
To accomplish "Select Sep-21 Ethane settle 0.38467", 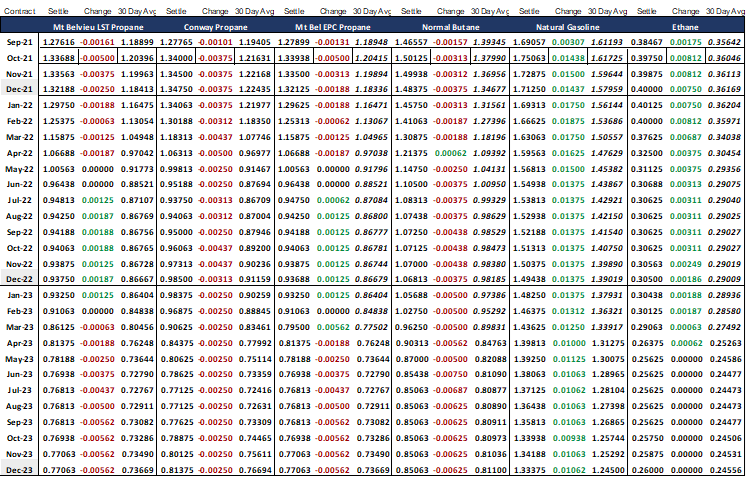I will [x=647, y=42].
